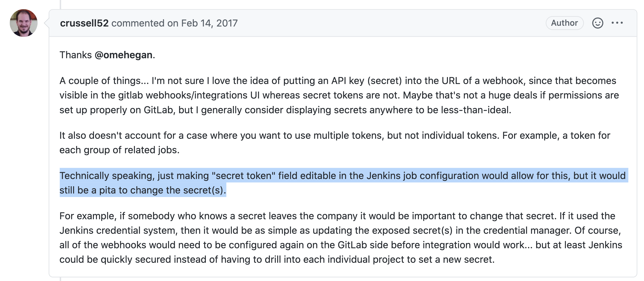Click the paragraph starting "It also doesn't account"
Viewport: 644px width, 281px height.
(x=300, y=135)
